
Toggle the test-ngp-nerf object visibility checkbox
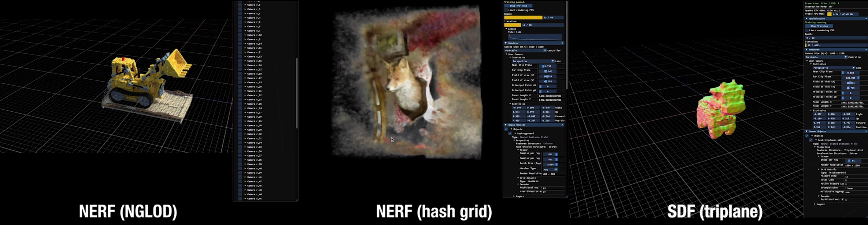[510, 133]
